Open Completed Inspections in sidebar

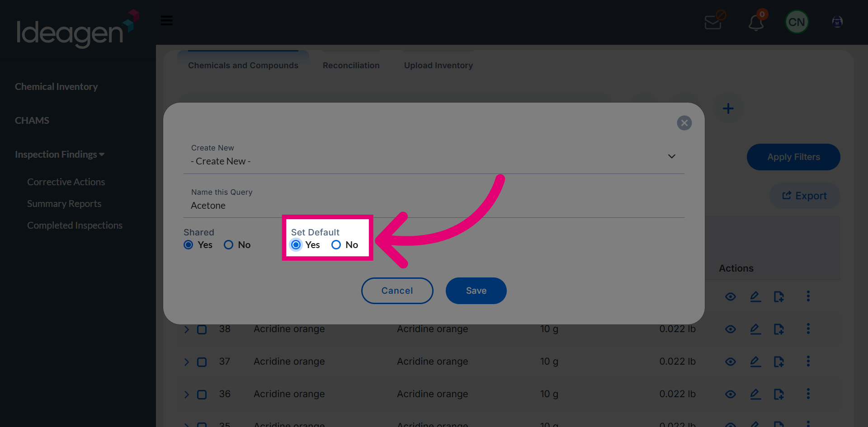[x=75, y=225]
